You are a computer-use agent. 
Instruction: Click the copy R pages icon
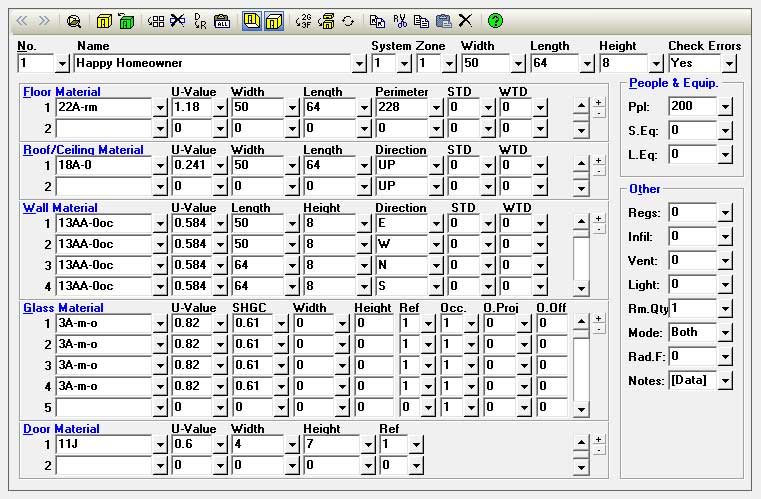377,21
